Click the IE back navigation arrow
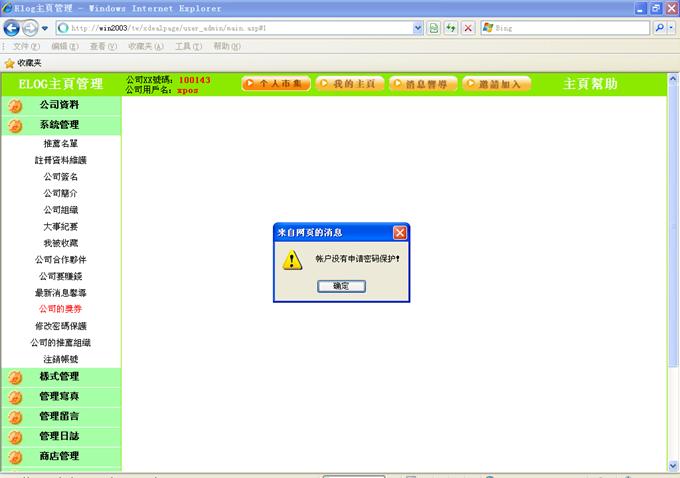The width and height of the screenshot is (680, 478). (x=13, y=28)
